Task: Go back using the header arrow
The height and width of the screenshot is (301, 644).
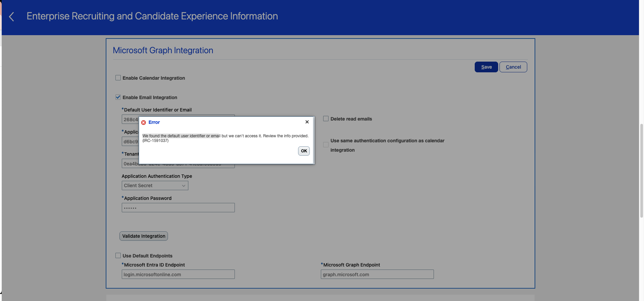Action: click(11, 17)
